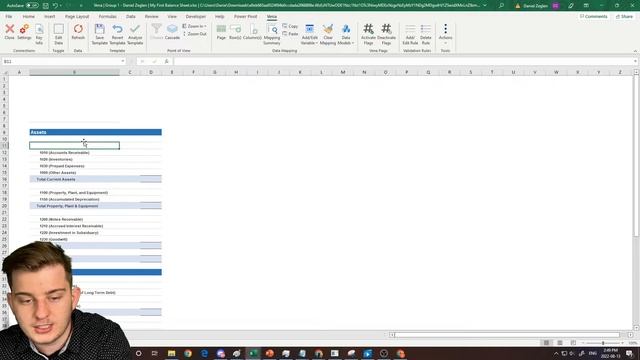Click the Save icon in title bar

click(45, 6)
